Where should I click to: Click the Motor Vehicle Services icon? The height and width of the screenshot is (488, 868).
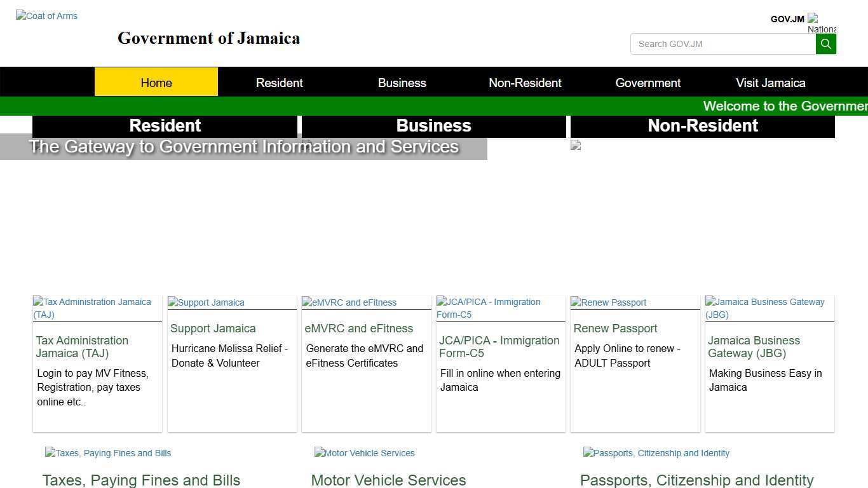364,453
